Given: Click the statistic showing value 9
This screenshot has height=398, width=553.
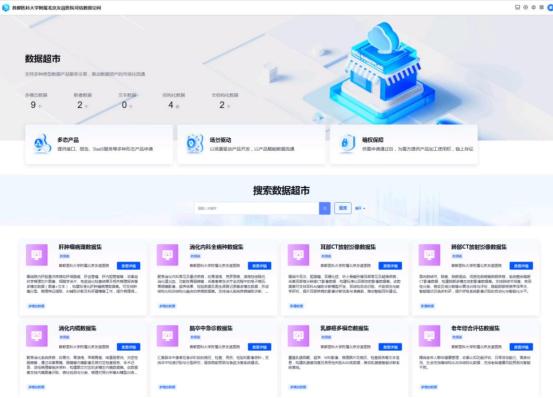Looking at the screenshot, I should tap(36, 101).
